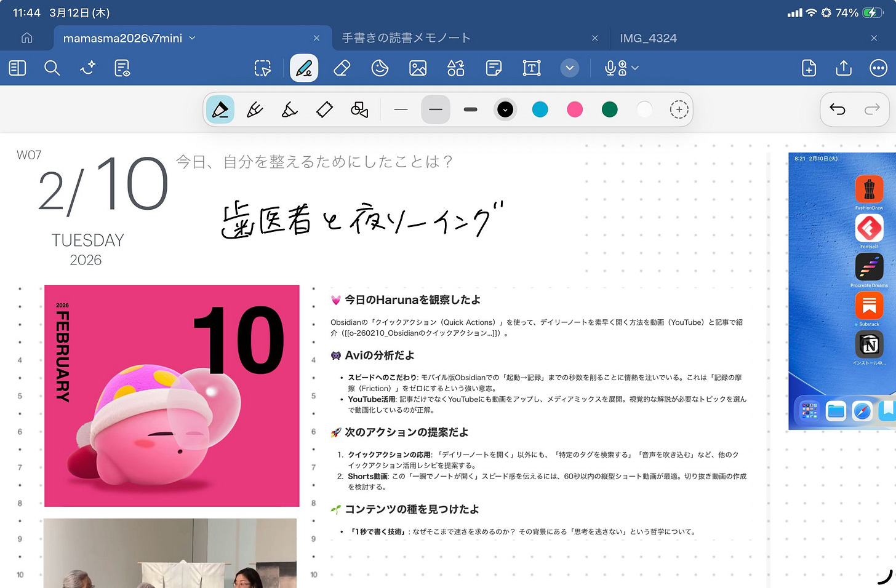Tap the handwritten 歯医者と夜ソーイング note
896x588 pixels.
pyautogui.click(x=362, y=220)
